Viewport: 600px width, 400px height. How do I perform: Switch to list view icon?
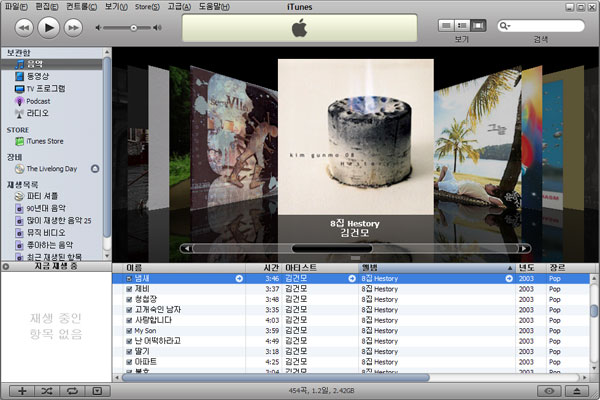click(x=446, y=26)
